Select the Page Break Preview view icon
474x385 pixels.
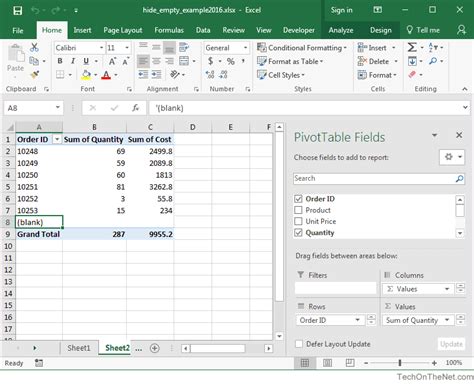(350, 363)
